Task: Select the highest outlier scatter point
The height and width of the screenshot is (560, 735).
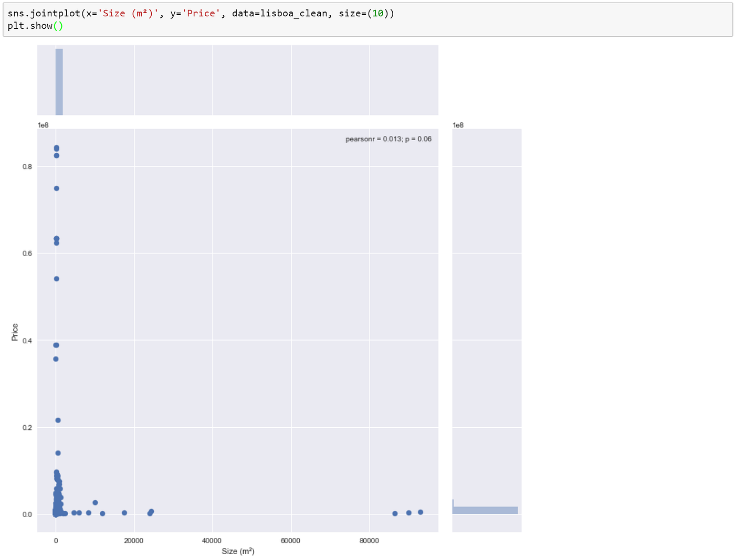Action: [x=56, y=149]
